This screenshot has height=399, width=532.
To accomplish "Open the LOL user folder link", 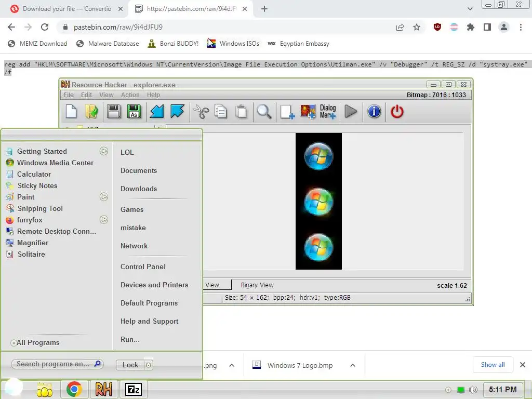I will point(127,152).
